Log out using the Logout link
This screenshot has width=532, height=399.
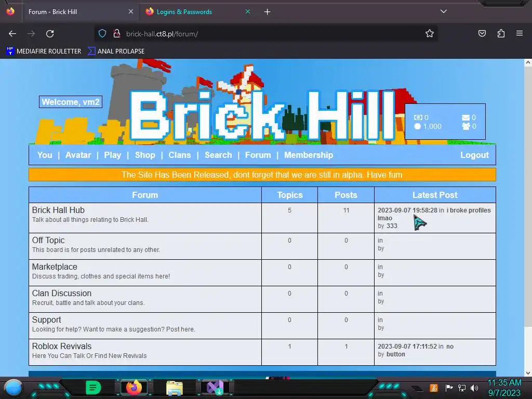point(474,155)
